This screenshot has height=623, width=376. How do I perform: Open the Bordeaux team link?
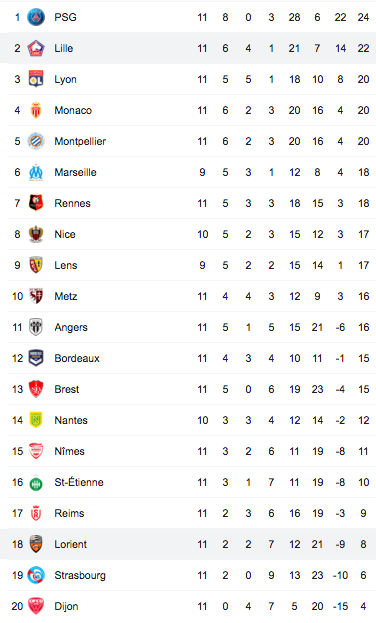click(x=77, y=358)
